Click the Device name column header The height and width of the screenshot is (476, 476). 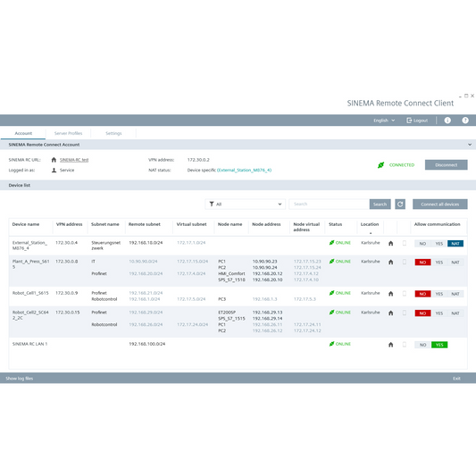pos(26,224)
